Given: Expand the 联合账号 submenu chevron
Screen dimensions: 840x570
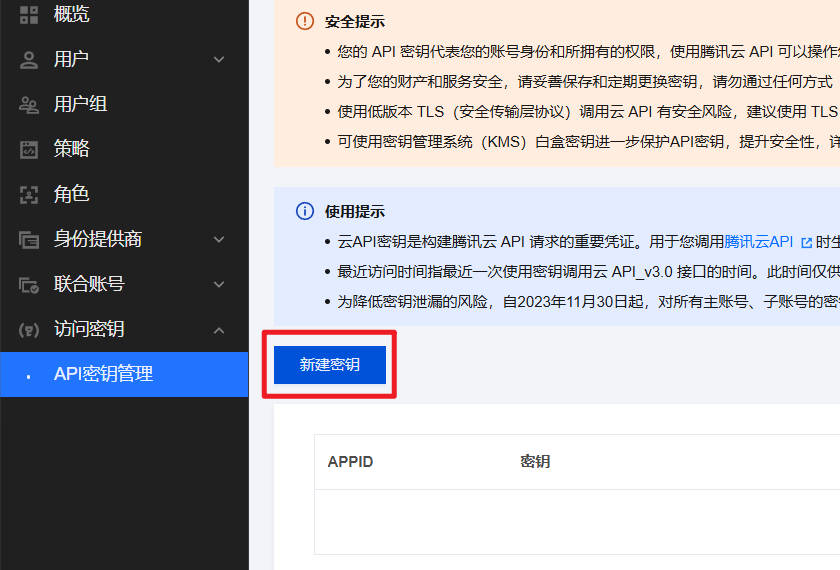Looking at the screenshot, I should (219, 285).
